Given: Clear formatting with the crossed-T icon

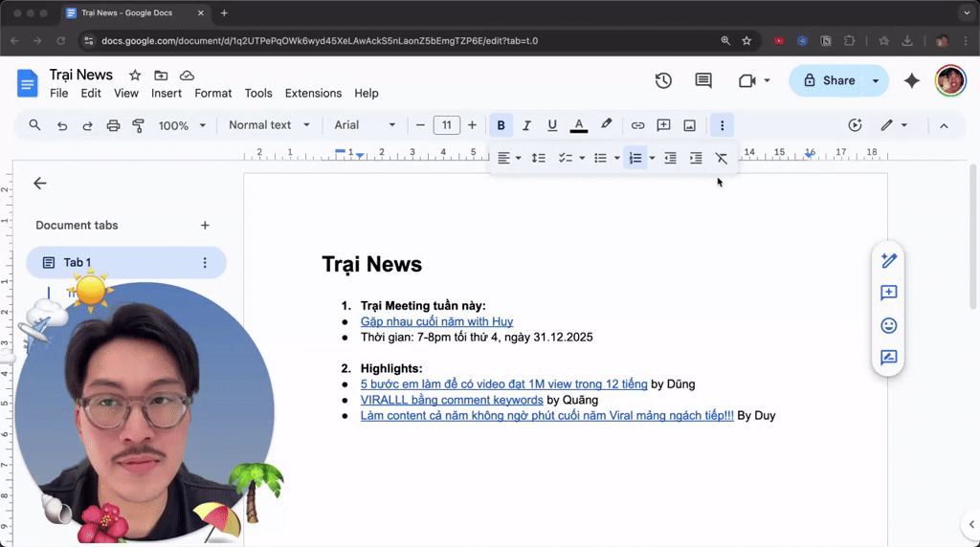Looking at the screenshot, I should click(x=722, y=158).
